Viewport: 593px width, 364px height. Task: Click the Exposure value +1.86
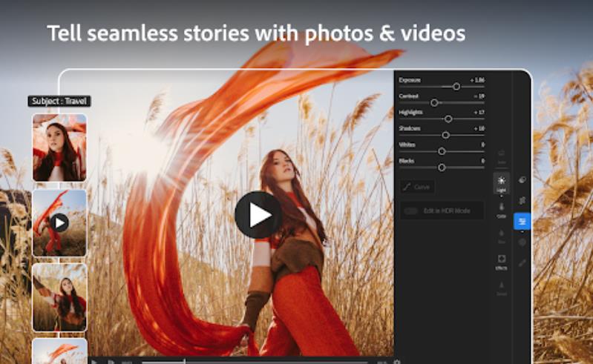pos(477,80)
